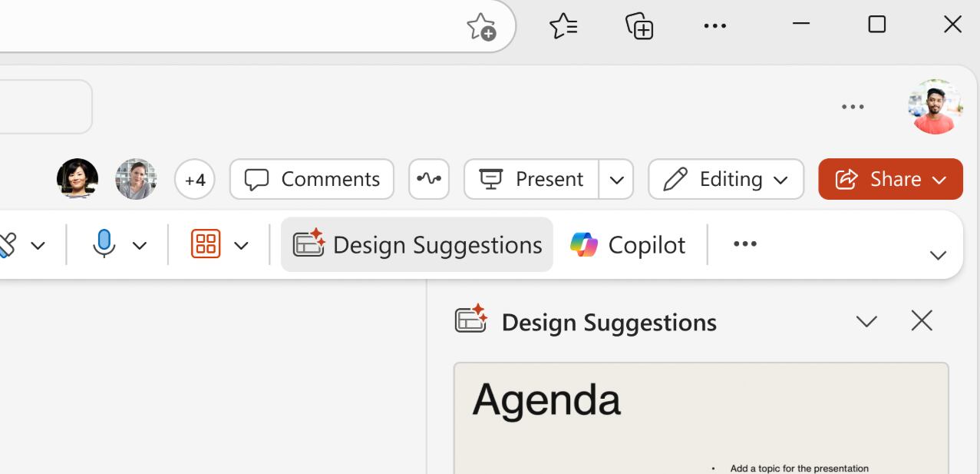Select the eraser tool in the toolbar

[8, 244]
